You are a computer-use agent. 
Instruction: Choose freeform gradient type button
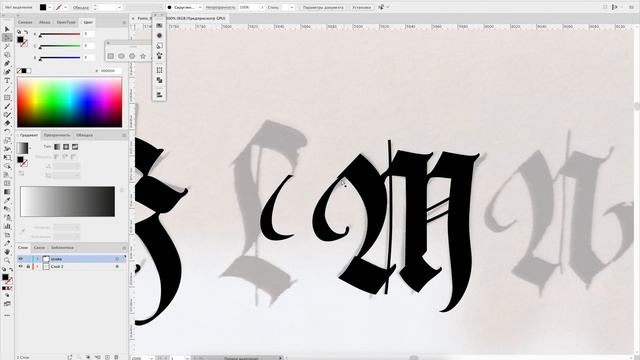coord(75,147)
